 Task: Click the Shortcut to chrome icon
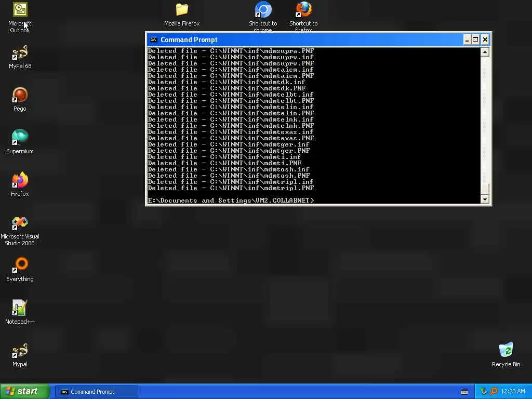(263, 16)
